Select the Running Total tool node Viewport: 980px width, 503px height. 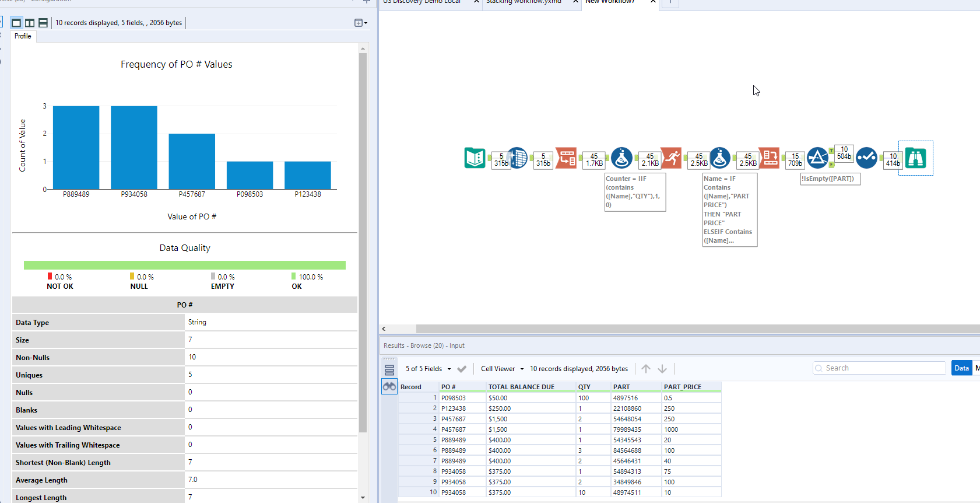pyautogui.click(x=671, y=158)
